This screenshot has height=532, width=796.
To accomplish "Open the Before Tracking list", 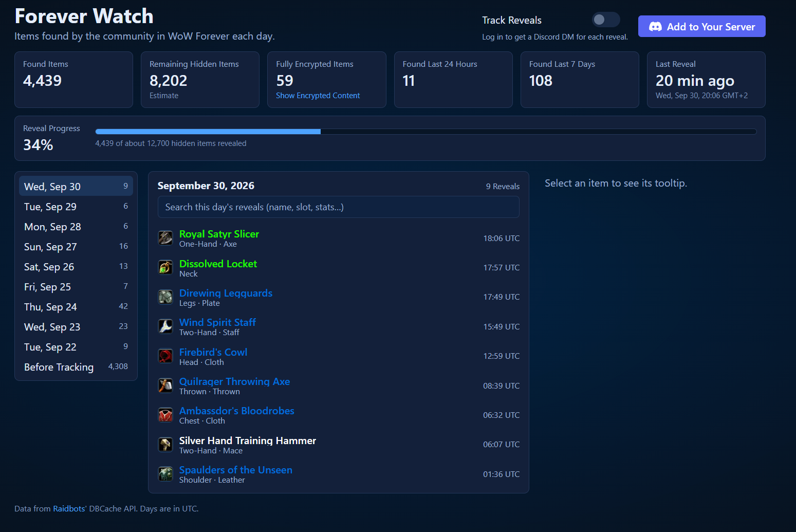I will [76, 366].
